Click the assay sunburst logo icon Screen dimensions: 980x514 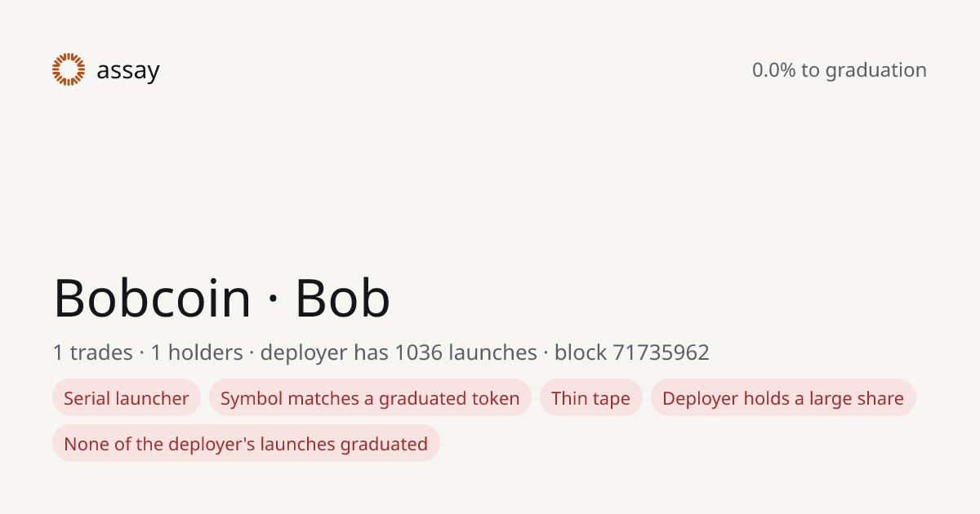[69, 69]
